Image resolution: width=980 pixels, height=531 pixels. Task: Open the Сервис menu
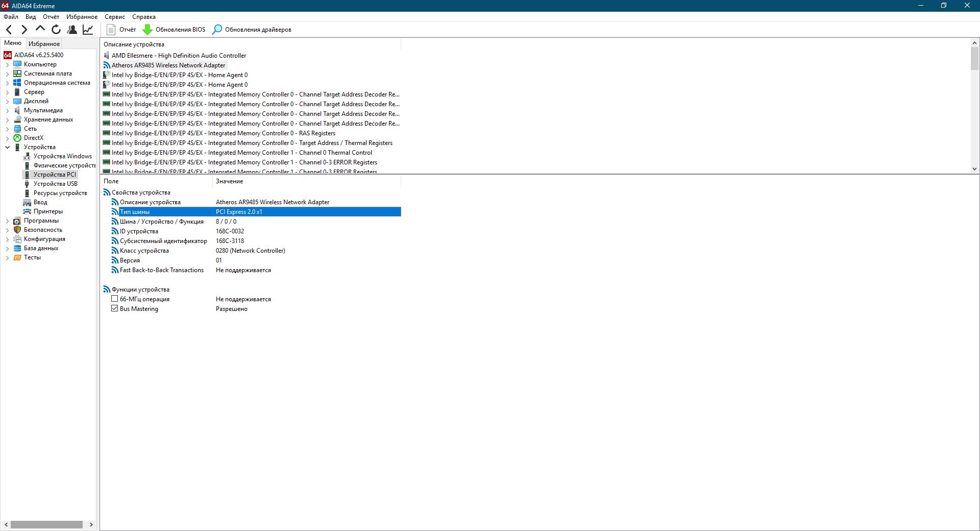(115, 17)
